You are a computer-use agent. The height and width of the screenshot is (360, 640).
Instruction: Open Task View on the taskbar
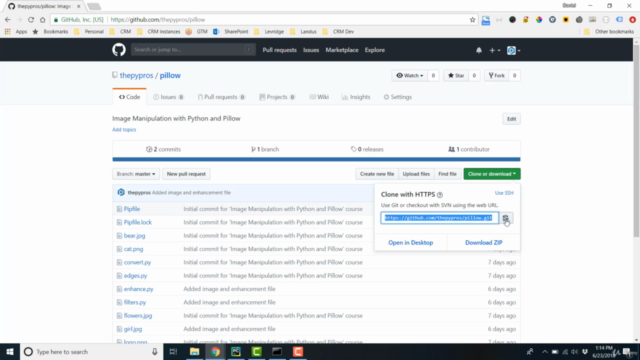[173, 351]
